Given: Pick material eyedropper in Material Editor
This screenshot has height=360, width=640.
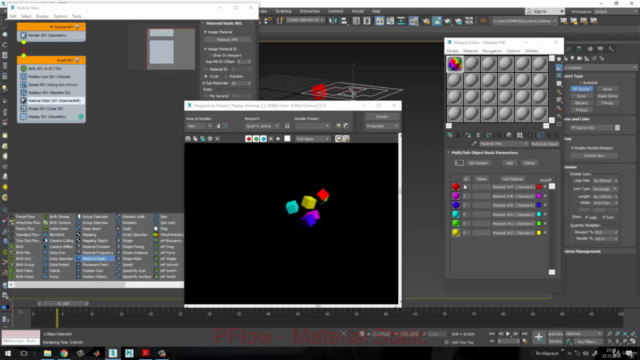Looking at the screenshot, I should 474,144.
